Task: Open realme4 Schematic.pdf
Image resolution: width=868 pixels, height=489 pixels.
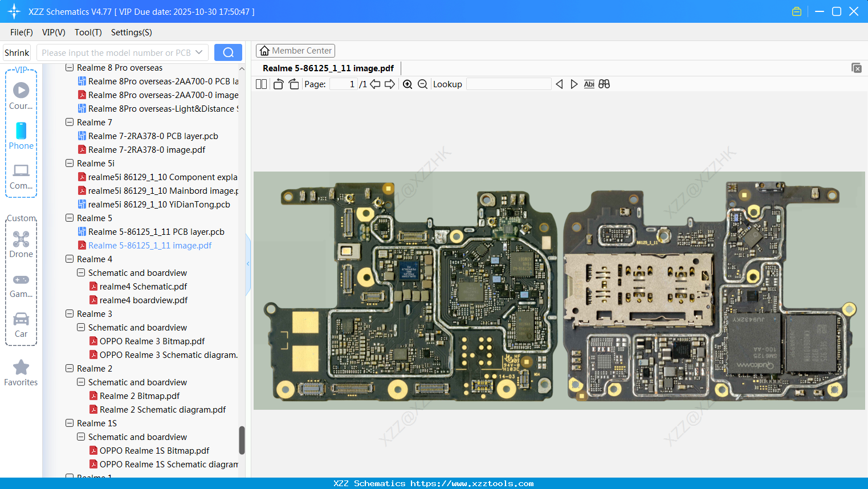Action: click(x=143, y=287)
